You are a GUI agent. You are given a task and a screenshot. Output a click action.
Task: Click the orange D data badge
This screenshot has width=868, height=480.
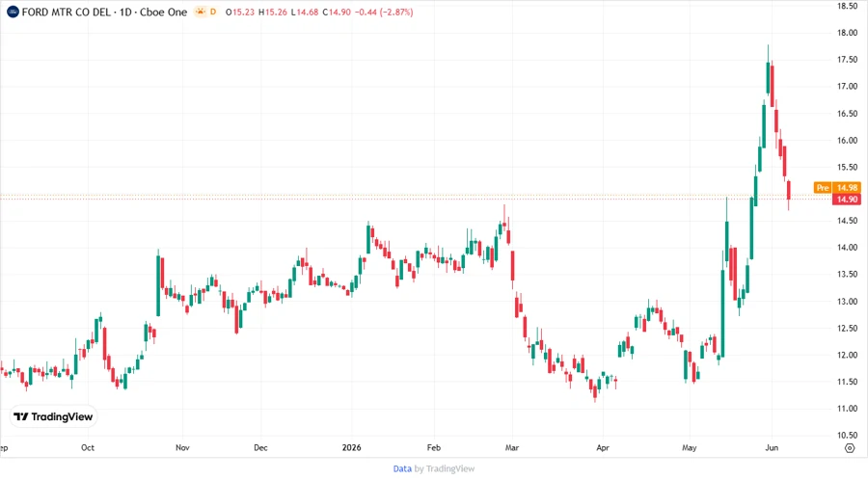[213, 12]
